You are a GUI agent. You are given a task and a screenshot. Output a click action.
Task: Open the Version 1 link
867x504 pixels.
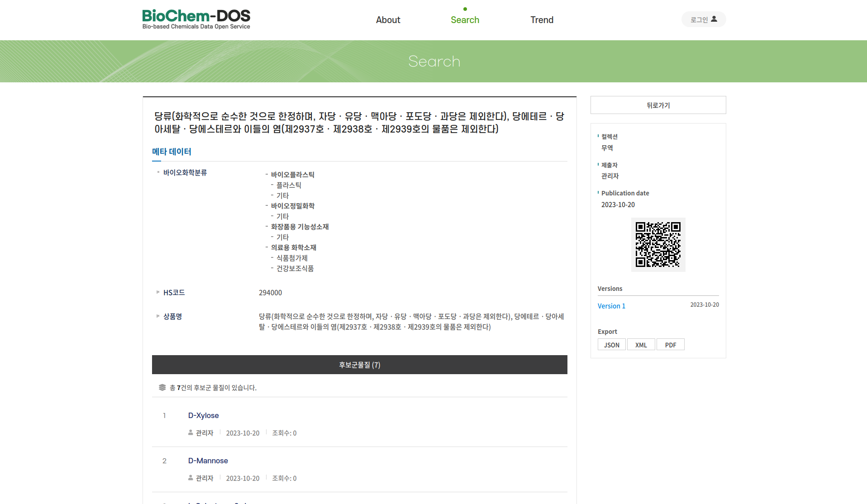(611, 306)
